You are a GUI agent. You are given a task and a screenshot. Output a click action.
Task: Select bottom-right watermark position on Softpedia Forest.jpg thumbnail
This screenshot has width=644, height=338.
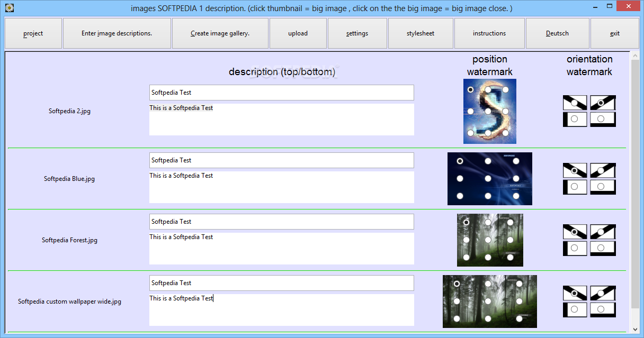click(510, 257)
